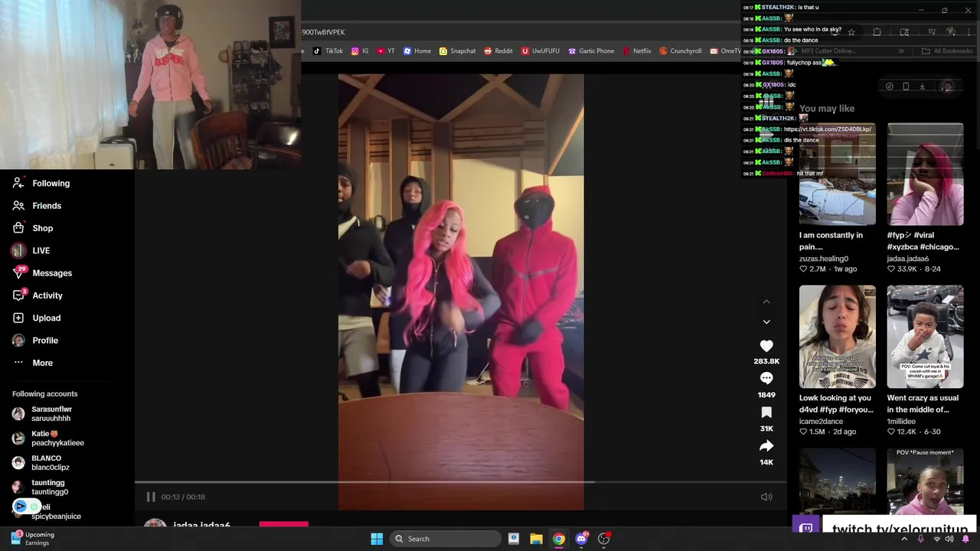
Task: Open the BLANCO account avatar
Action: (x=18, y=463)
